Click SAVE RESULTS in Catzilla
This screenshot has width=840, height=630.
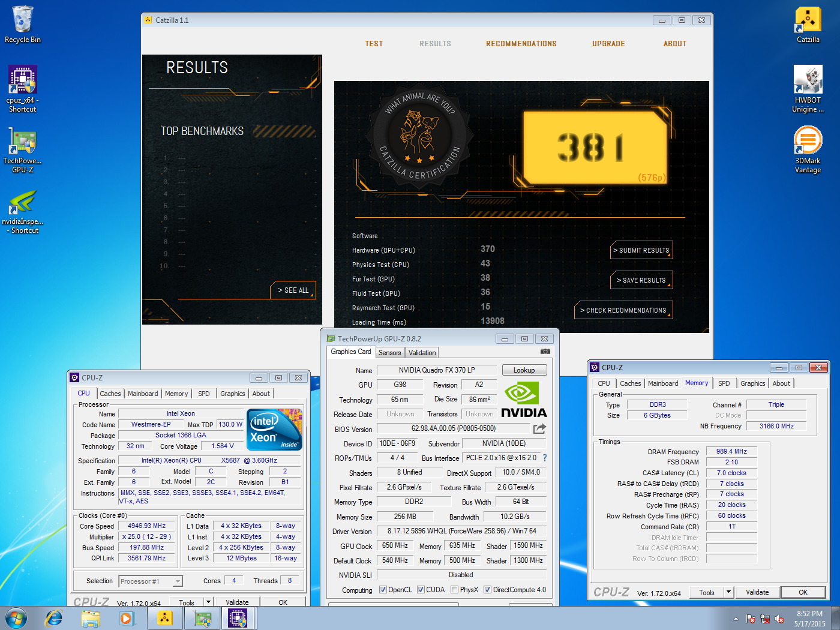click(x=641, y=280)
